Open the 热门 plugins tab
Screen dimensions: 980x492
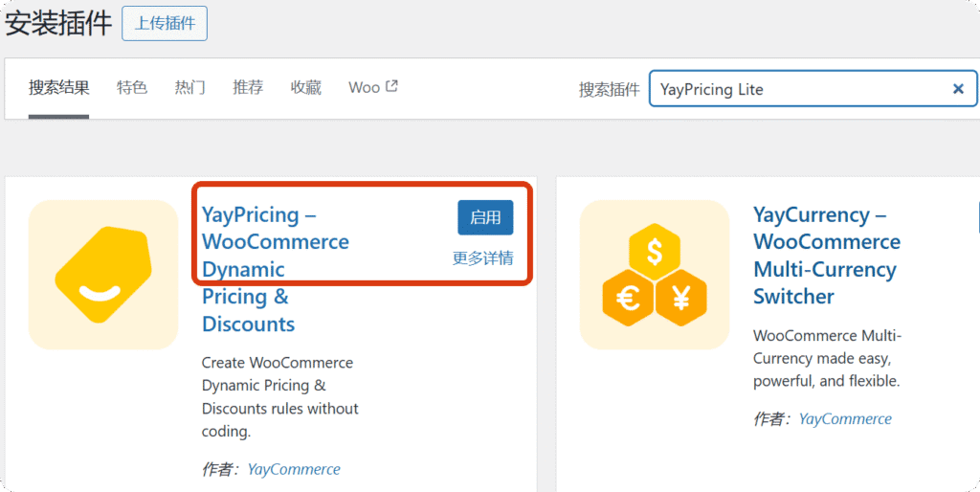click(x=189, y=88)
